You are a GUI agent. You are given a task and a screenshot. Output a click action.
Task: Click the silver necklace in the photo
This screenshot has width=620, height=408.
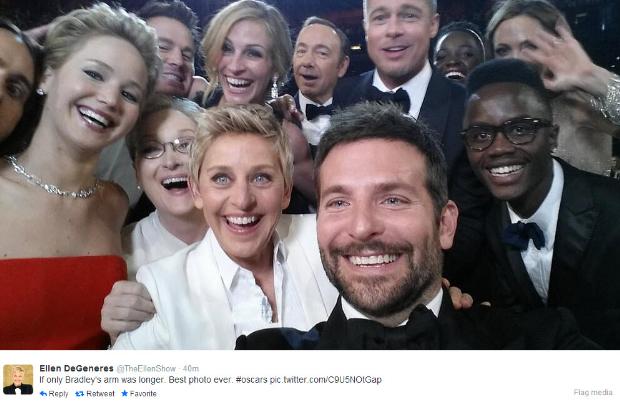pos(51,180)
